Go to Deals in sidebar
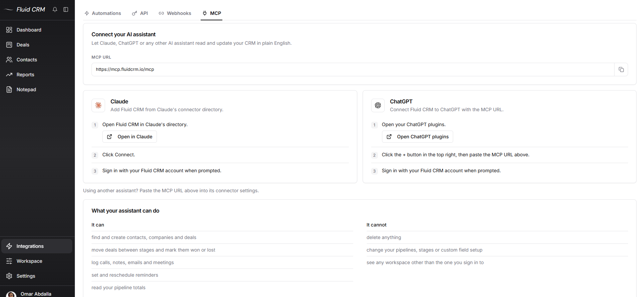 37,45
